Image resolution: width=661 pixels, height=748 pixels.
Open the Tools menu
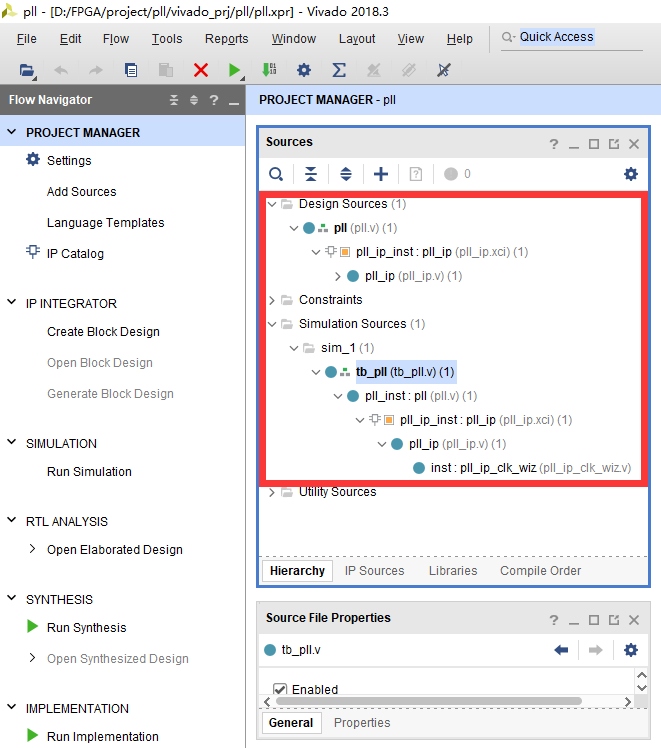click(167, 39)
